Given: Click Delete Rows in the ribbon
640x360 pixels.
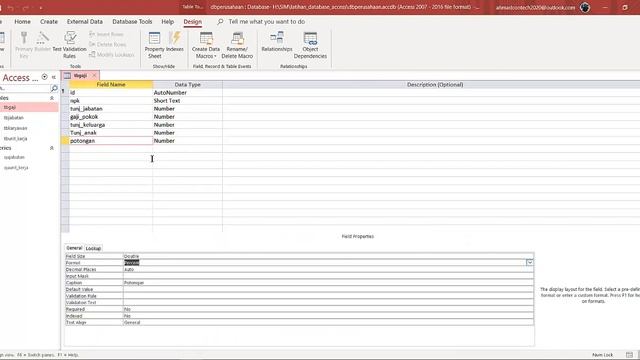Looking at the screenshot, I should (107, 44).
